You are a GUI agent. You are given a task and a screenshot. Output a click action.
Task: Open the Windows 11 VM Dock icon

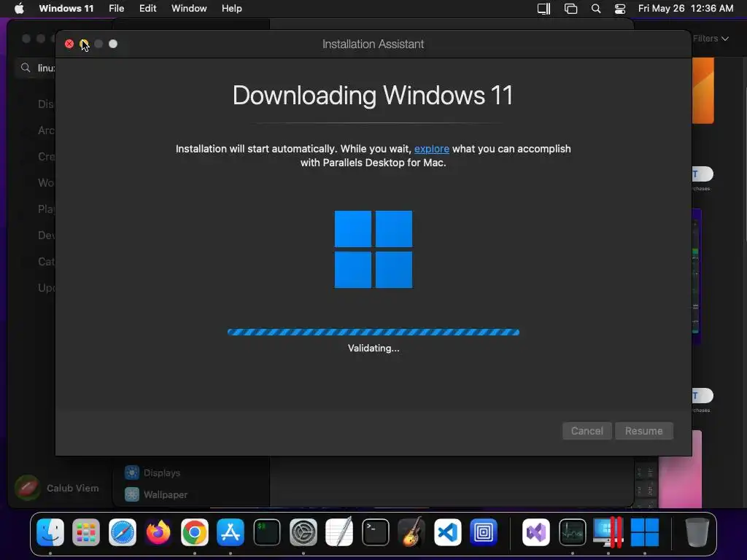pyautogui.click(x=645, y=532)
